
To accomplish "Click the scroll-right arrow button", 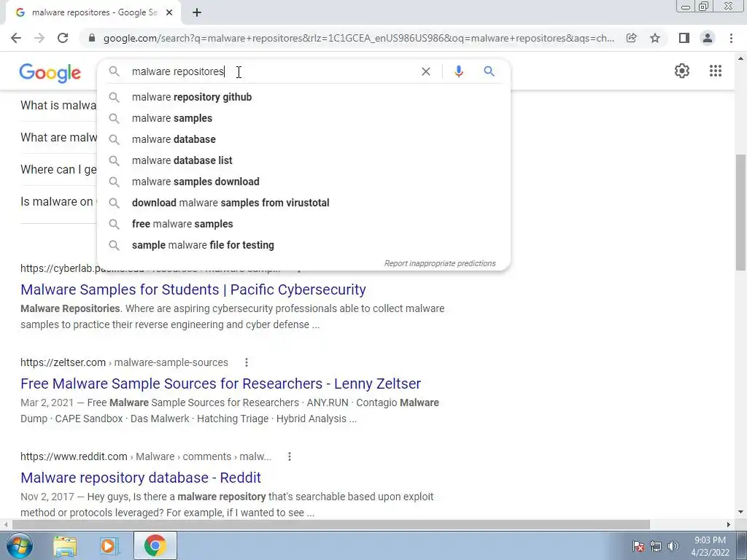I will (729, 525).
